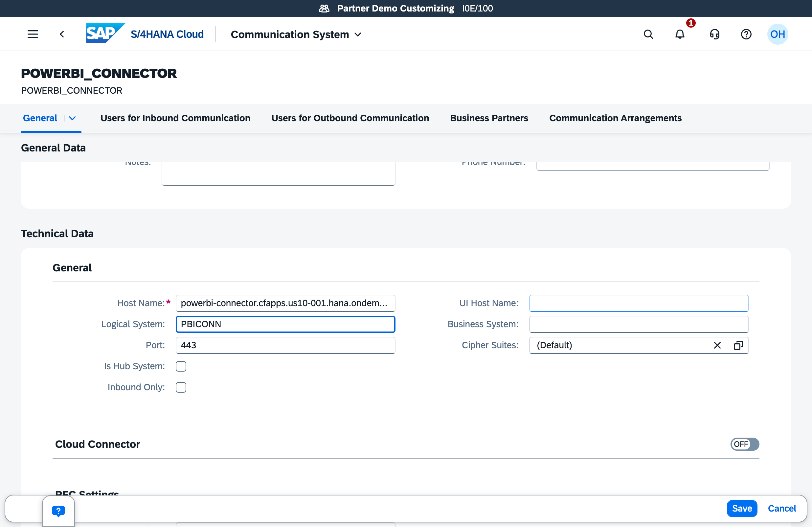Expand the General tab section chevron
812x527 pixels.
[72, 118]
